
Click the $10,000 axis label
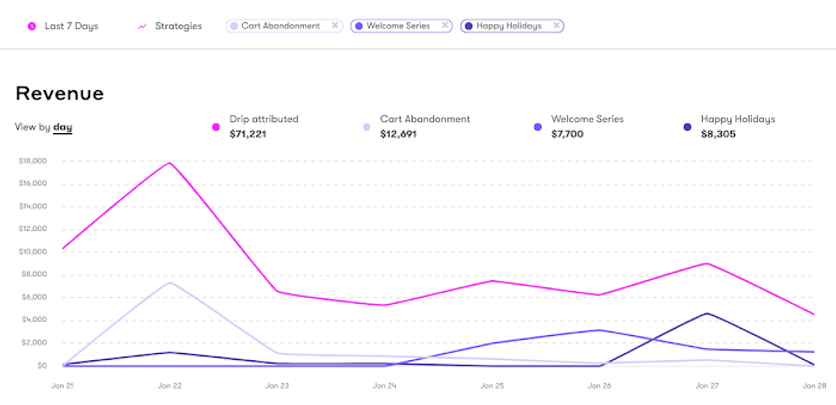pos(33,252)
